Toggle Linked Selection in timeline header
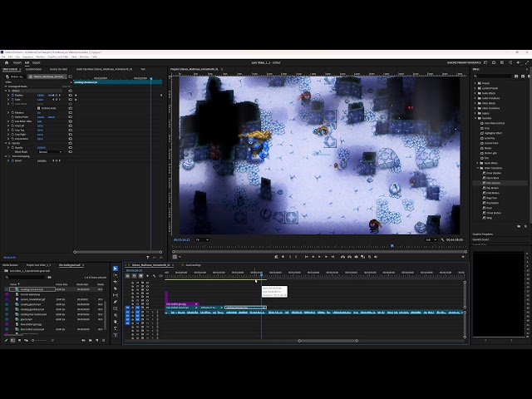The image size is (532, 399). tap(140, 276)
